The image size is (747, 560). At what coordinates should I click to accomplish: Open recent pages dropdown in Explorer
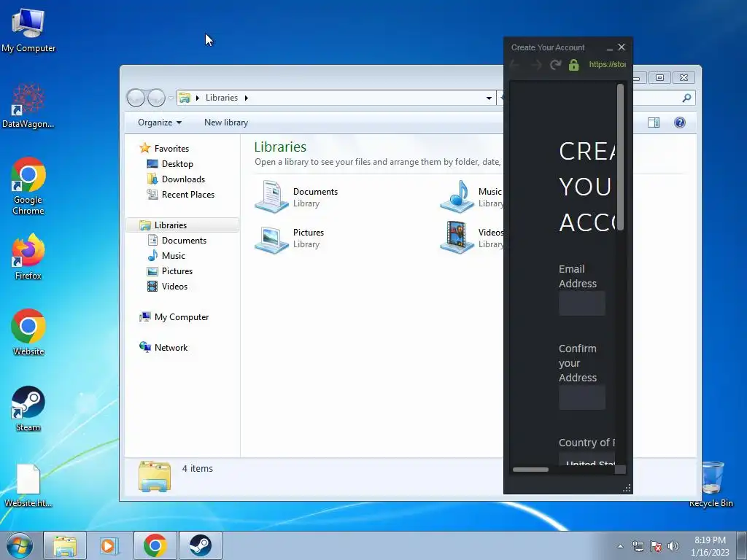[171, 98]
